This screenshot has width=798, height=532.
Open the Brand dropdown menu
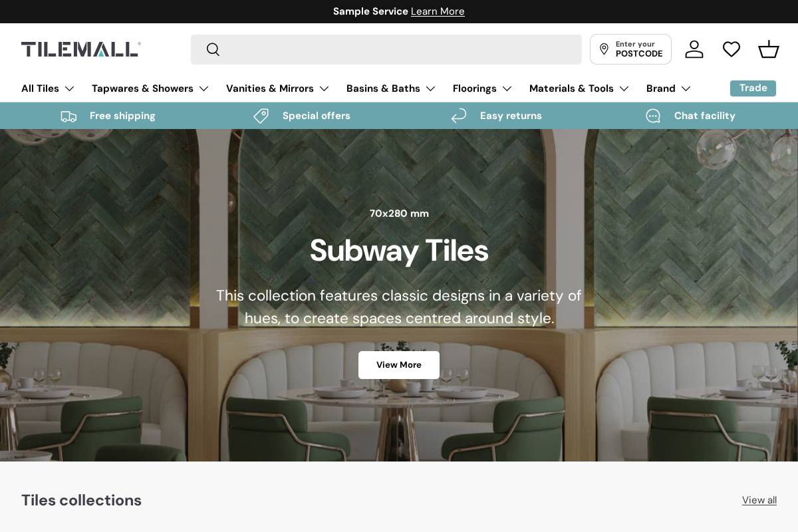[668, 88]
